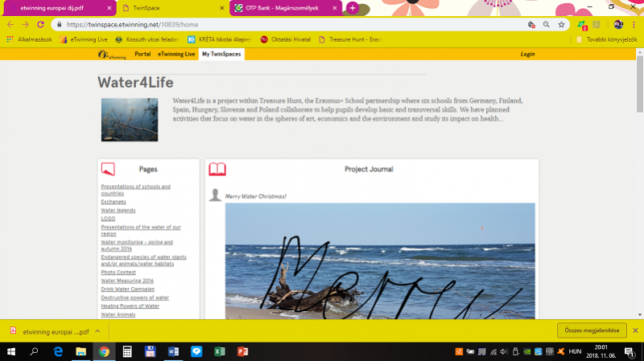Click the Water4Life project thumbnail image
This screenshot has width=644, height=361.
130,120
